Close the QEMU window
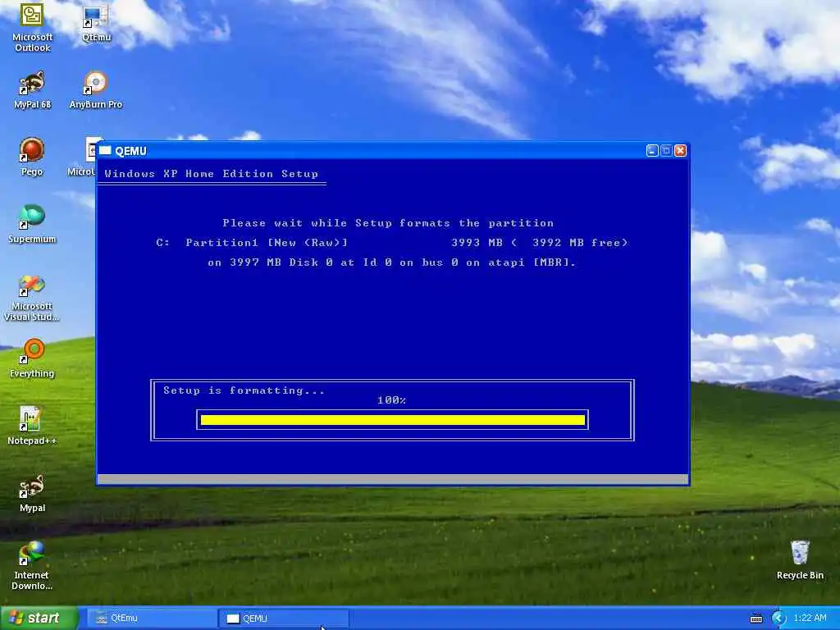 pos(680,151)
